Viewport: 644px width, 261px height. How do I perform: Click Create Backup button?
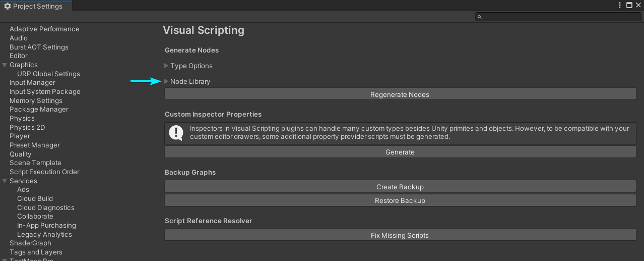pos(400,187)
